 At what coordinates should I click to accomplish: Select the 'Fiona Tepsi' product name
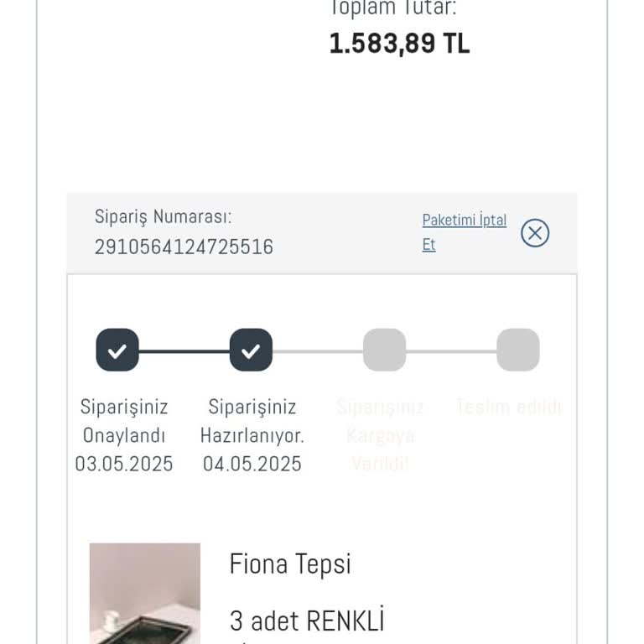[x=290, y=564]
